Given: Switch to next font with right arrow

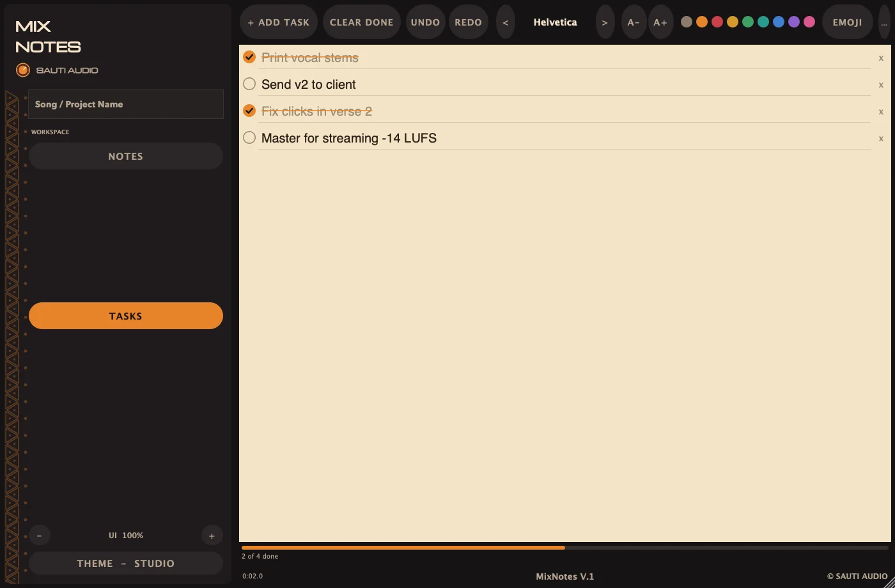Looking at the screenshot, I should coord(605,22).
